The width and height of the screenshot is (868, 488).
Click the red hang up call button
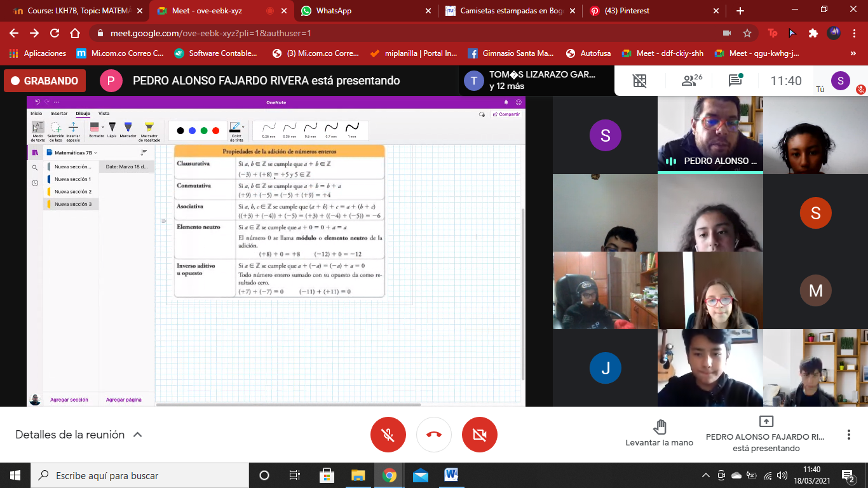[x=434, y=435]
